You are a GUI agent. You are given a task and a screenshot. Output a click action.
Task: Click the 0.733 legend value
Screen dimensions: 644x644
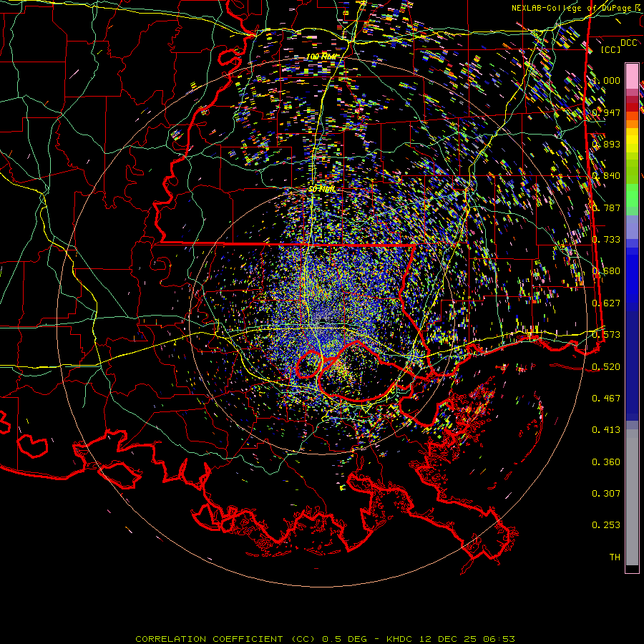(x=606, y=240)
